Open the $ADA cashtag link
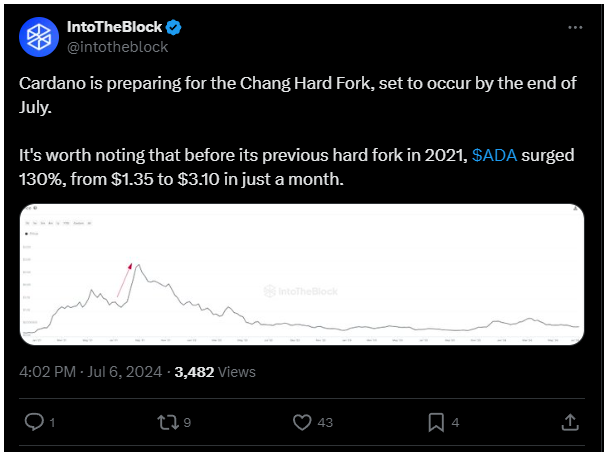 [x=494, y=155]
